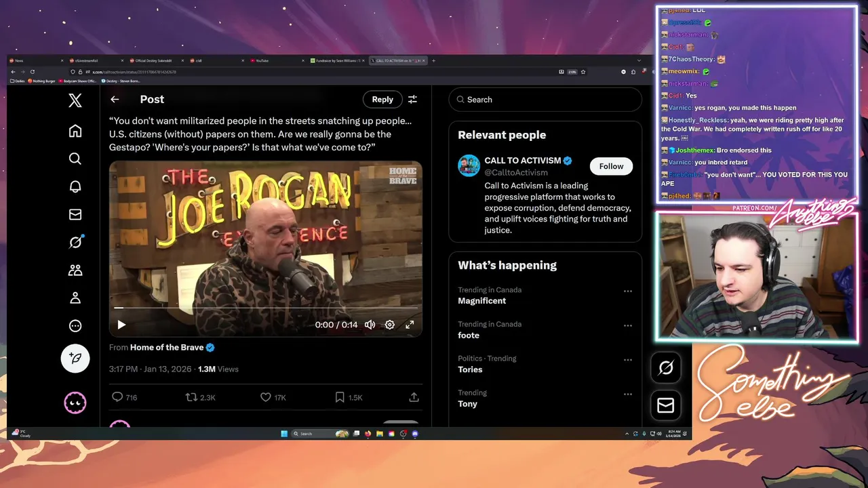
Task: Open Home of the Brave source link
Action: tap(167, 347)
